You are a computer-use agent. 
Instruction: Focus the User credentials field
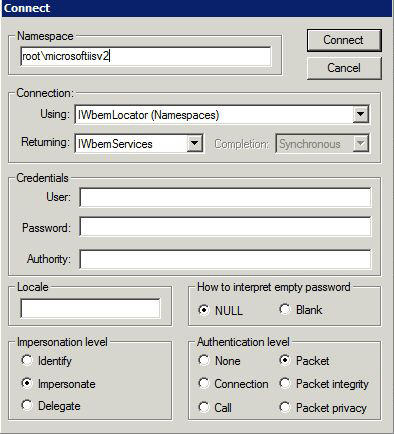pyautogui.click(x=225, y=197)
